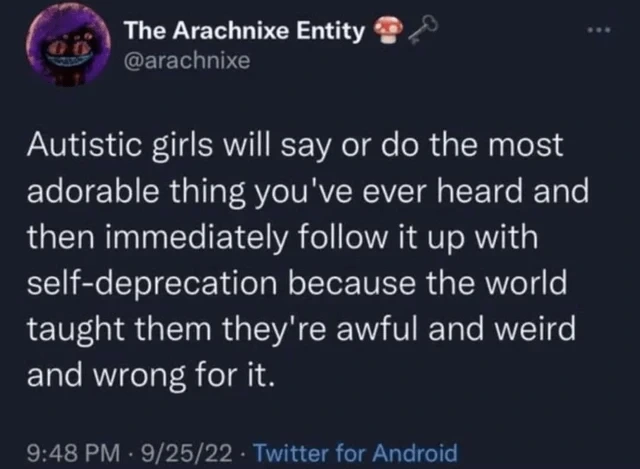Click the word "immediately" in tweet text

[197, 238]
